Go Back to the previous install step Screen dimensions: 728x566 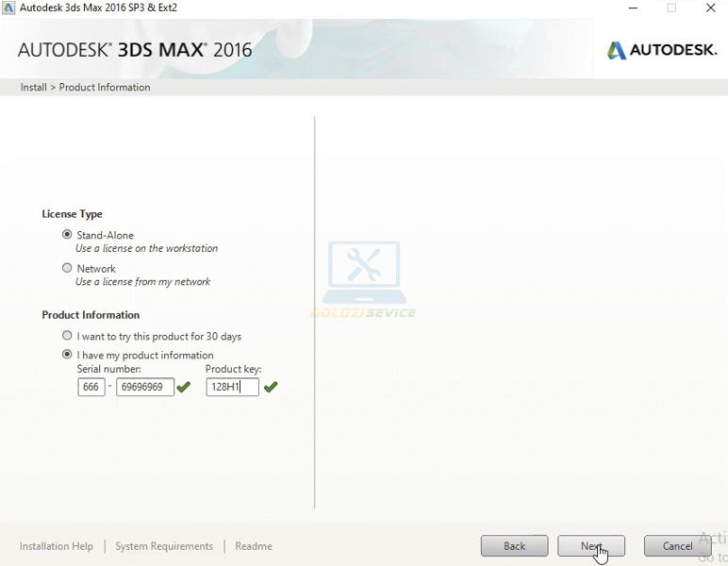tap(514, 546)
